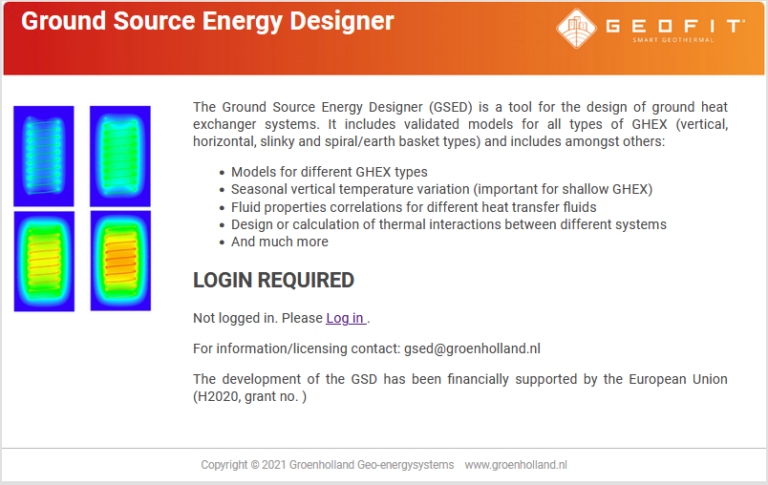Click the Copyright 2021 Groenholland Geo-energysystems text

coord(327,465)
